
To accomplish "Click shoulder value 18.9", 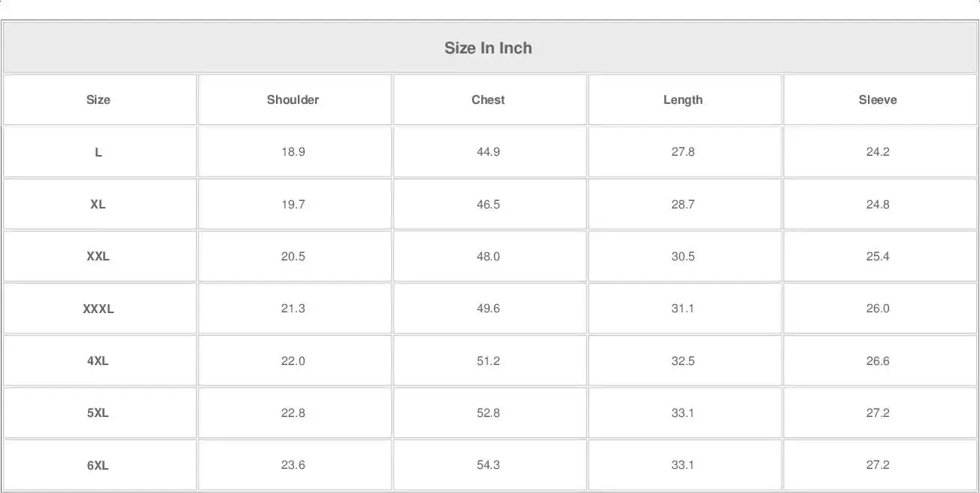I will [293, 152].
